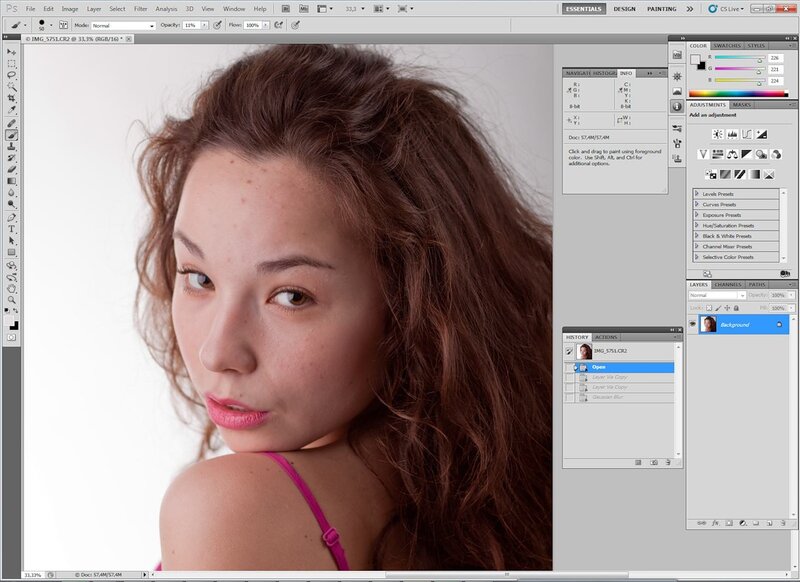Select the Clone Stamp tool
The image size is (800, 582).
pos(11,147)
